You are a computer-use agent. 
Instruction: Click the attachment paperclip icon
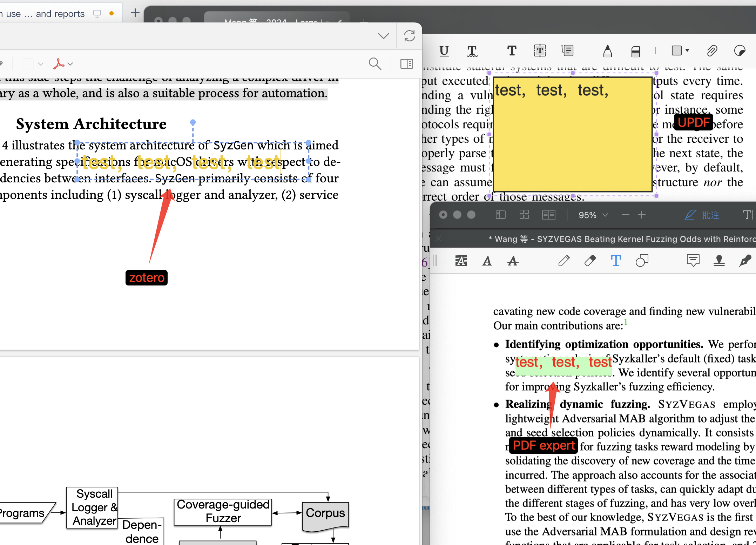point(711,51)
